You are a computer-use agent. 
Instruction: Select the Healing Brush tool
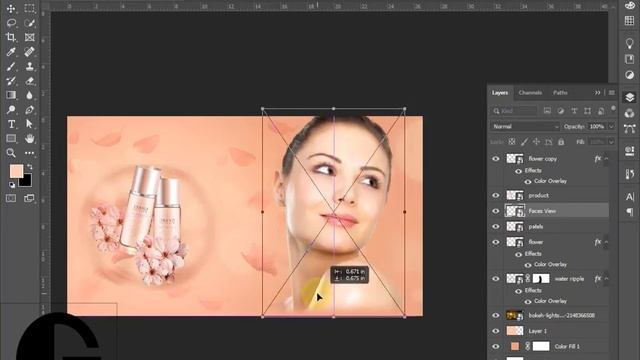[29, 52]
